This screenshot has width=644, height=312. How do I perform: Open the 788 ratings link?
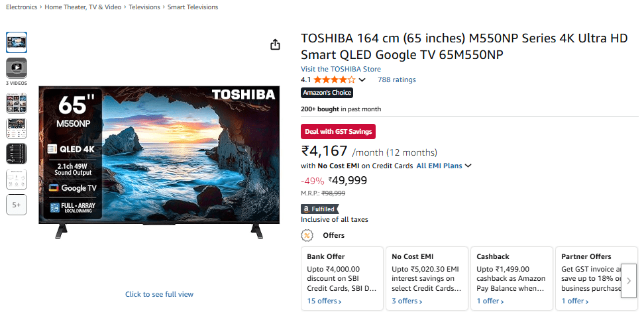pos(396,79)
